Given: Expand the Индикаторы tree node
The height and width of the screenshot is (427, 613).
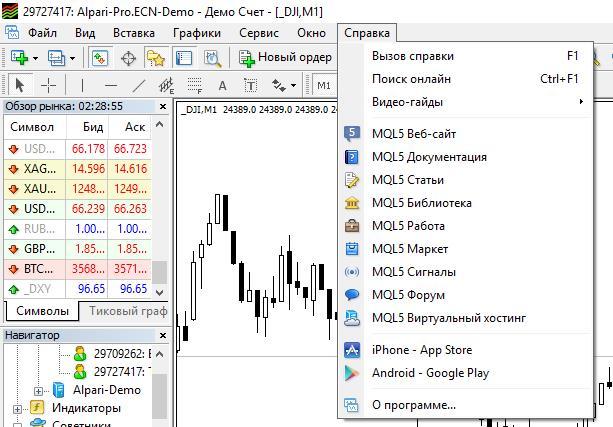Looking at the screenshot, I should point(18,408).
